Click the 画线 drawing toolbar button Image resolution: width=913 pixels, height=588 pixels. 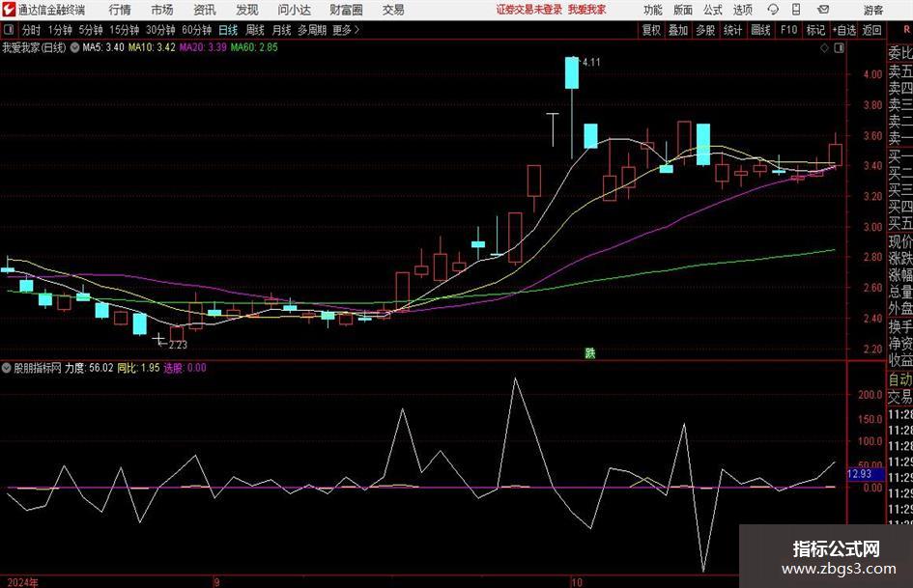pos(760,30)
